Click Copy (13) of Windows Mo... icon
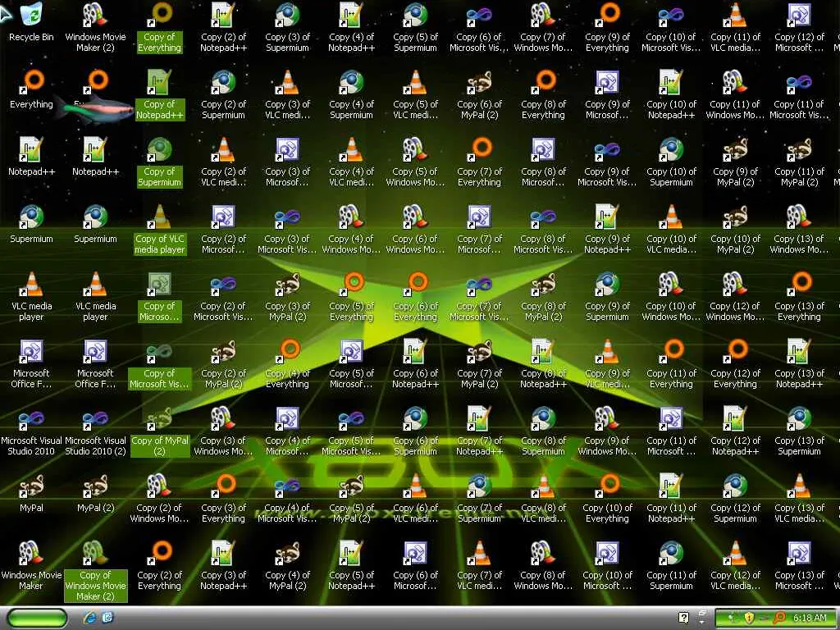Image resolution: width=840 pixels, height=630 pixels. pyautogui.click(x=799, y=229)
